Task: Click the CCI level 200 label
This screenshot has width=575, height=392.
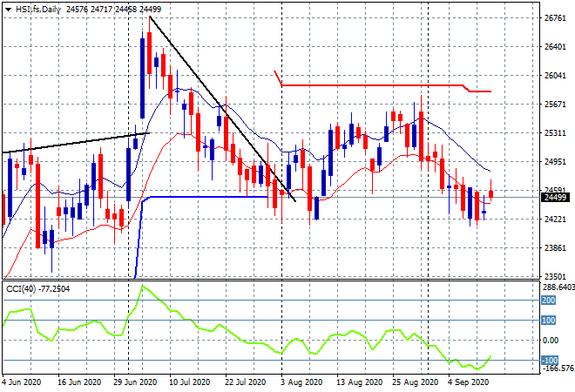Action: pyautogui.click(x=549, y=301)
